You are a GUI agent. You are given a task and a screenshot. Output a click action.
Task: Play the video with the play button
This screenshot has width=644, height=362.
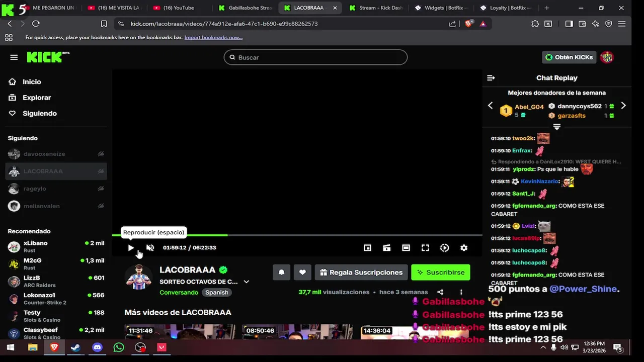[131, 247]
